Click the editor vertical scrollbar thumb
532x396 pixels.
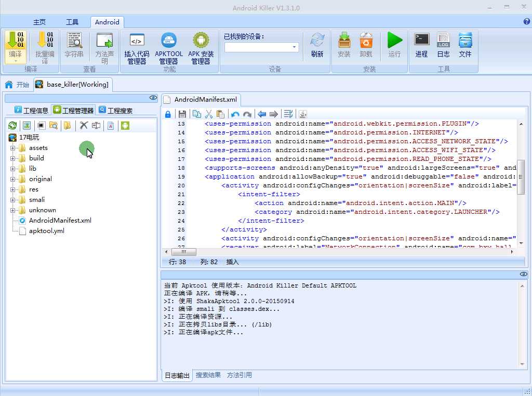tap(521, 177)
